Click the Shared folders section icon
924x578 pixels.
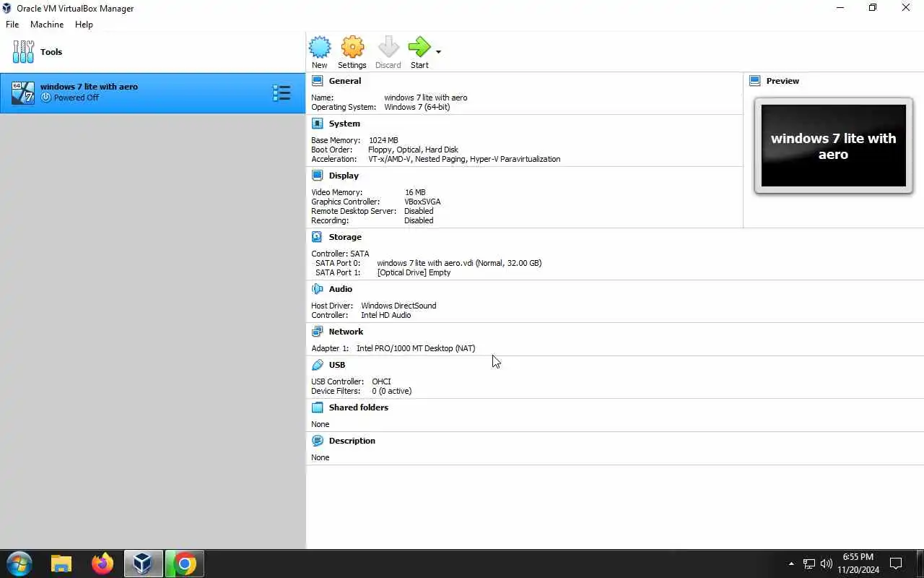tap(317, 407)
